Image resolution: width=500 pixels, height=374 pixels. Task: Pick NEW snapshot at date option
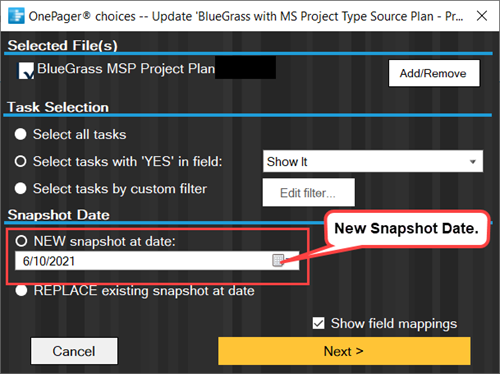[21, 241]
